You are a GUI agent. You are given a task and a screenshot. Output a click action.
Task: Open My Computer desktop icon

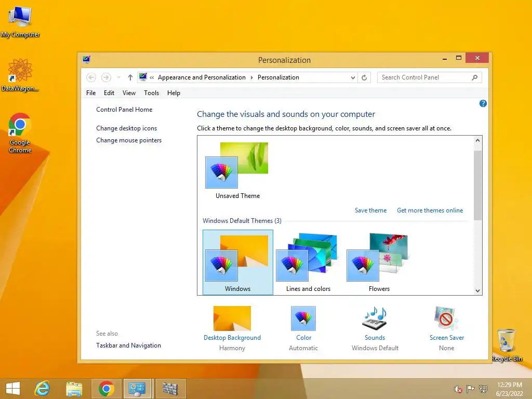[x=20, y=22]
